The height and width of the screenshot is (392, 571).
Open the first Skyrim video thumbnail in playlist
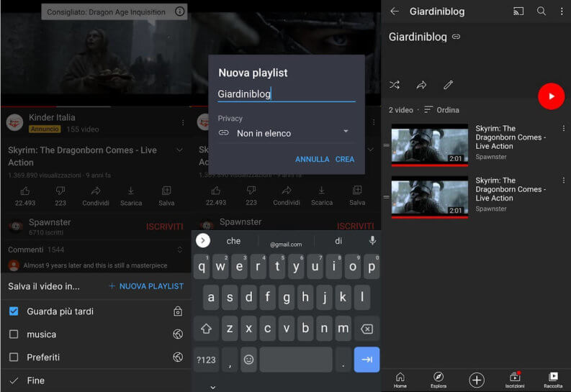pos(430,145)
